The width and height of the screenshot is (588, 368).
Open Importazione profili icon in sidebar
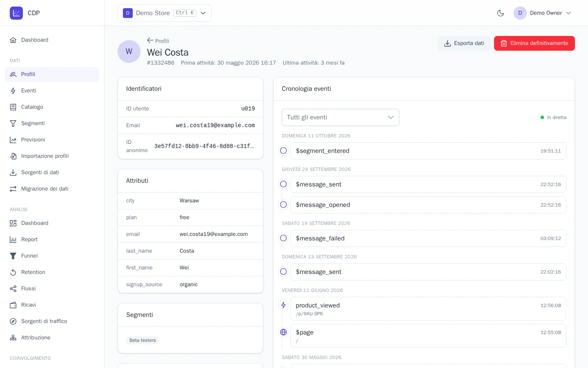(13, 156)
